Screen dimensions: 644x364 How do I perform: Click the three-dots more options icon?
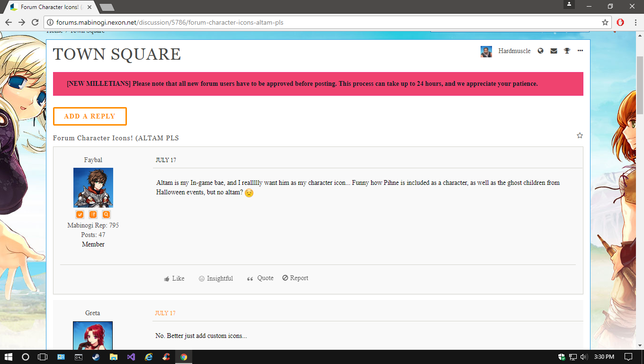pos(580,51)
